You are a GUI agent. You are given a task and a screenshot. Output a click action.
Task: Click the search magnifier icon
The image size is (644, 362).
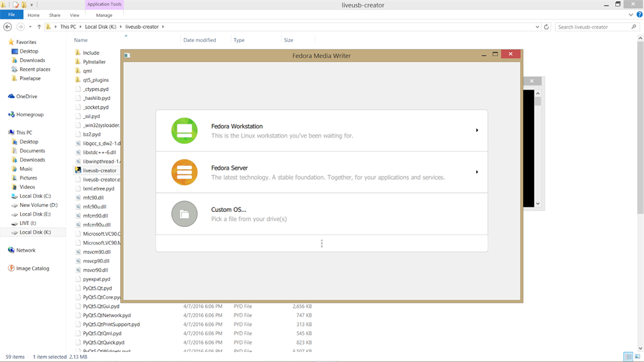[x=634, y=27]
